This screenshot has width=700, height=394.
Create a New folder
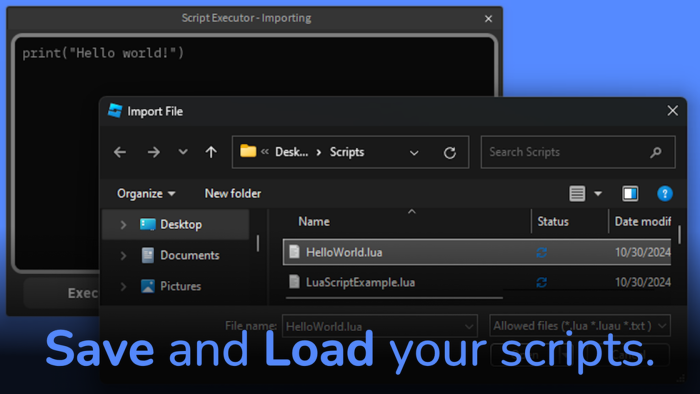(x=233, y=194)
